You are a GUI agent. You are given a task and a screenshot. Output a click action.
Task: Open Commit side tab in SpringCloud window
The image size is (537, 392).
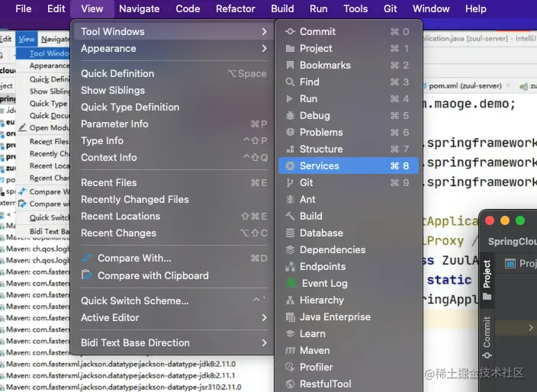pos(487,337)
